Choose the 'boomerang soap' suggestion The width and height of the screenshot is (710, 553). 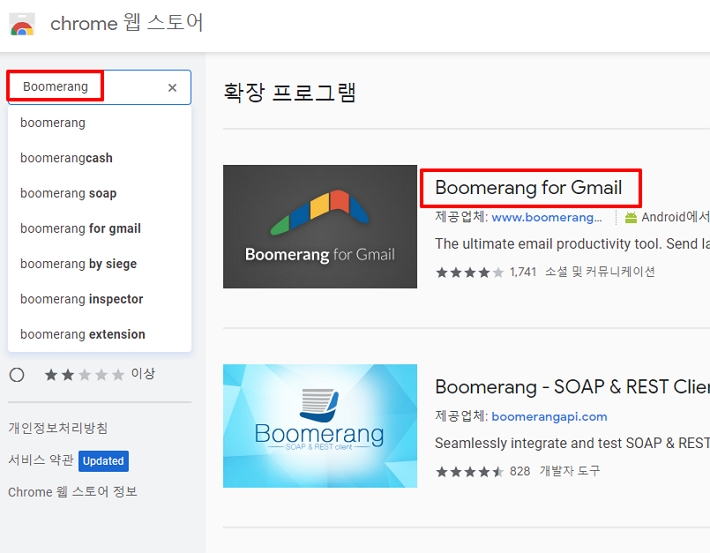[99, 193]
